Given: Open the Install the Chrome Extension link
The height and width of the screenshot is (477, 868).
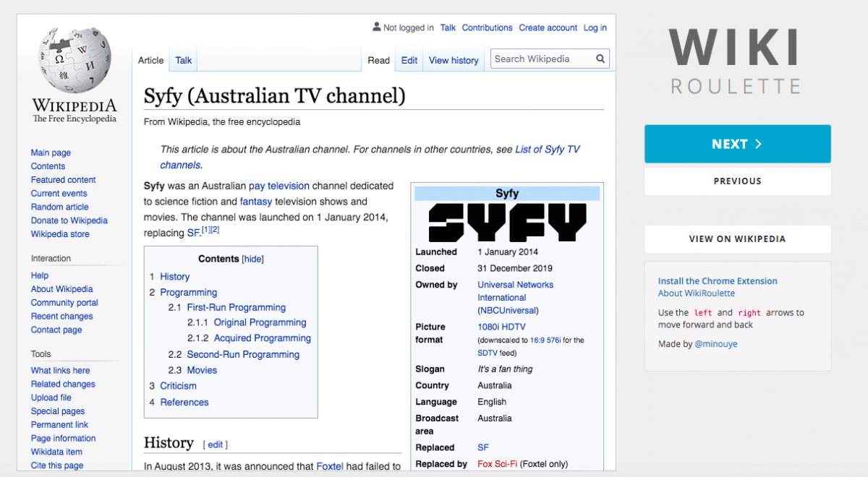Looking at the screenshot, I should (718, 281).
